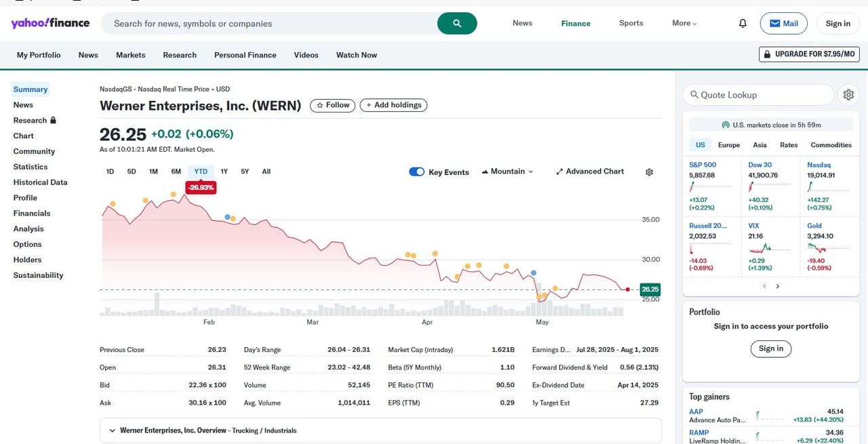Open the chart settings gear icon

point(649,172)
